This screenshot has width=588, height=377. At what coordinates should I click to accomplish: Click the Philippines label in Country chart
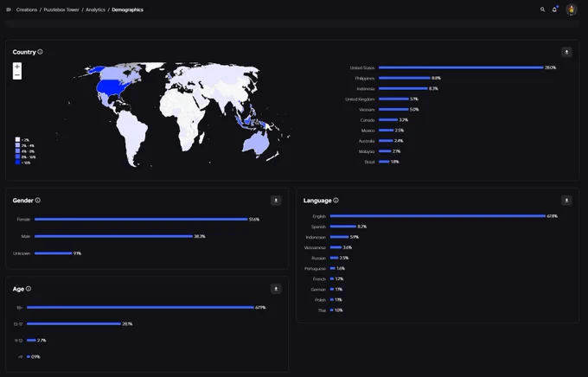365,79
